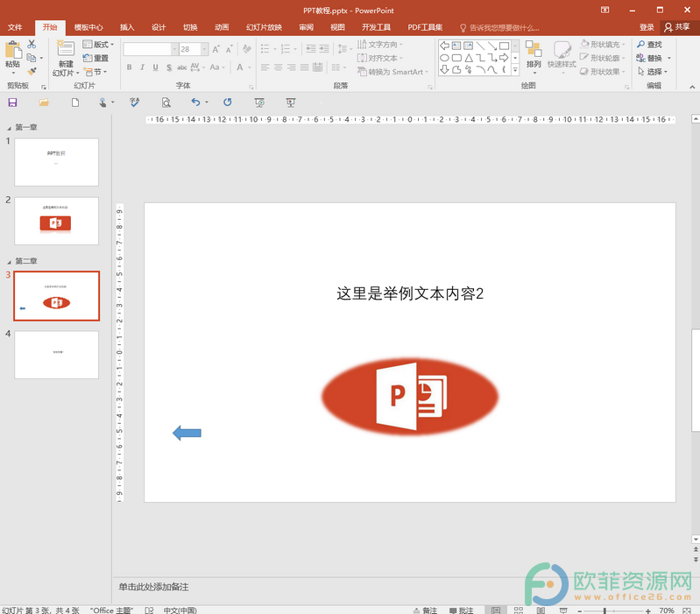Toggle Italic formatting

click(x=142, y=67)
